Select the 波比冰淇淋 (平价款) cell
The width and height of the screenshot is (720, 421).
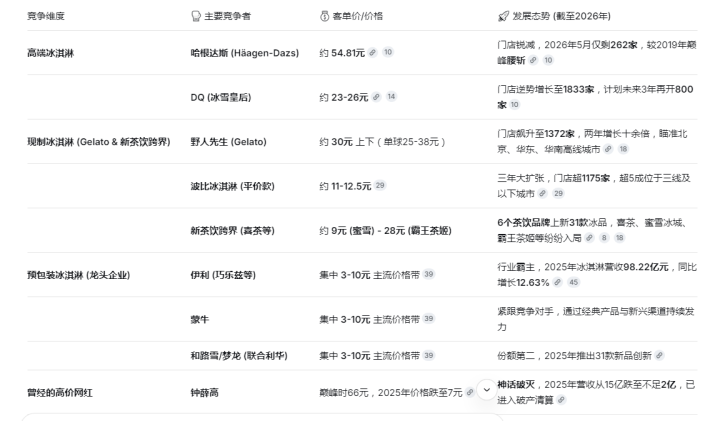(x=233, y=186)
